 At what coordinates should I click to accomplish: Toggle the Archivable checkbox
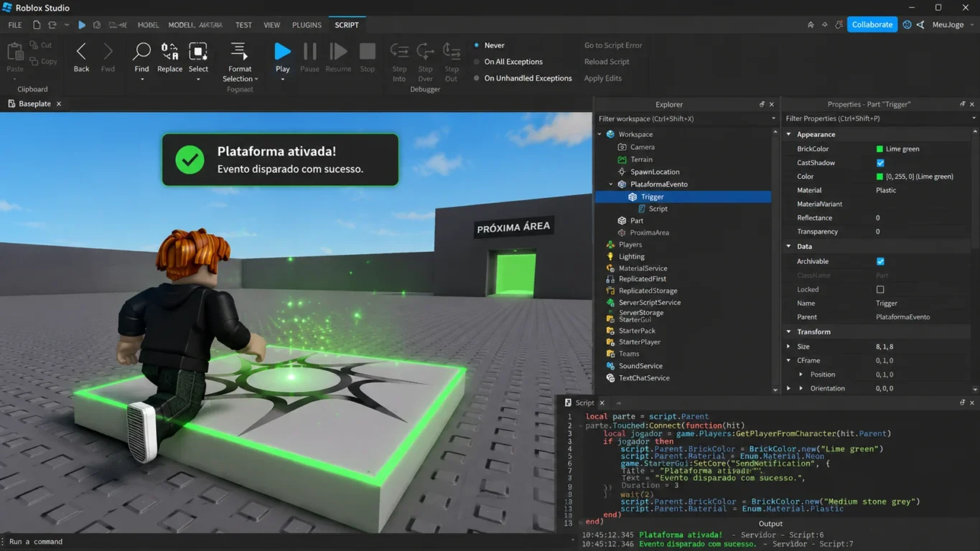tap(880, 262)
